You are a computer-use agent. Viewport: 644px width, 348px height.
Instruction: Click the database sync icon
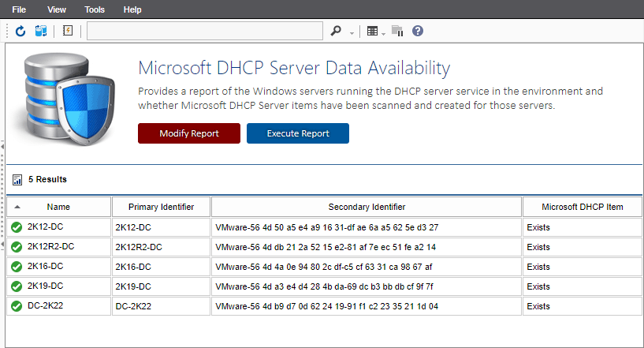41,32
